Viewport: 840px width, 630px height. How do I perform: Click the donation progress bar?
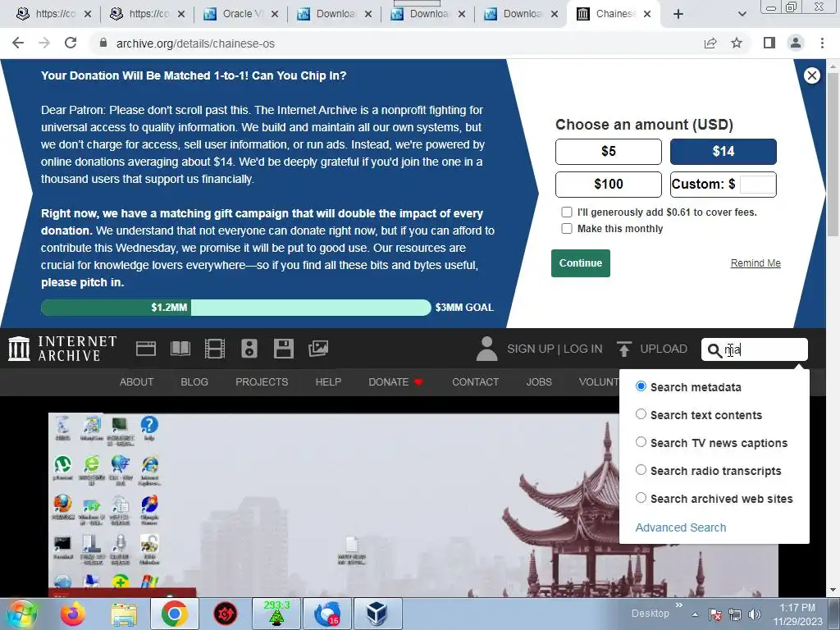(235, 308)
